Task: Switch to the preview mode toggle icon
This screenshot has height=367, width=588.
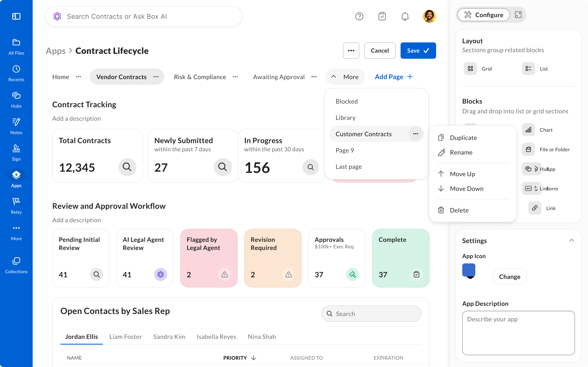Action: [x=518, y=15]
